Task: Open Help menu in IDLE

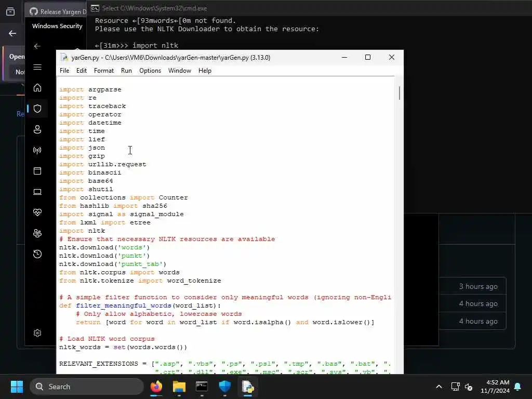Action: tap(205, 71)
